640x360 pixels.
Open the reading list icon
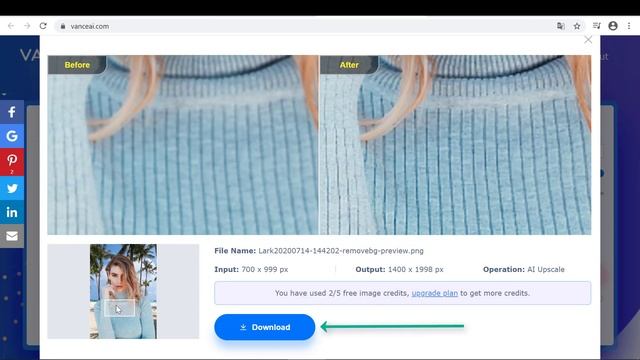click(x=596, y=26)
